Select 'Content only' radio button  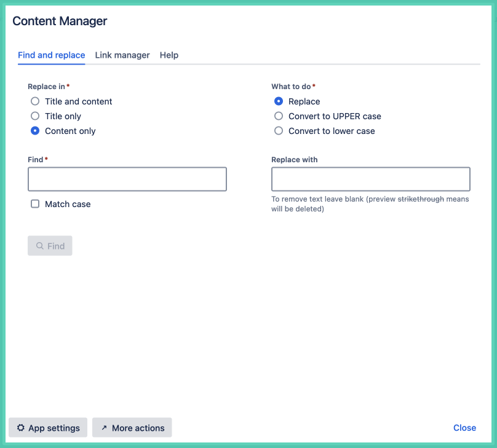coord(35,131)
